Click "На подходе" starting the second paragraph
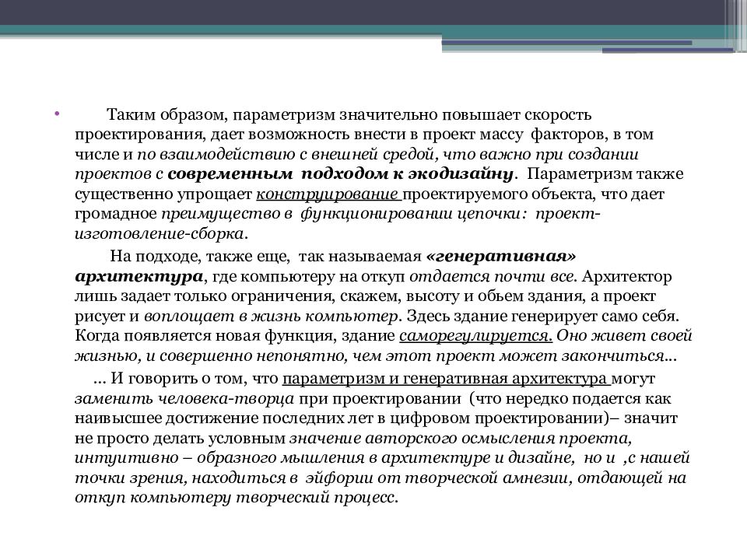This screenshot has width=747, height=560. [143, 256]
